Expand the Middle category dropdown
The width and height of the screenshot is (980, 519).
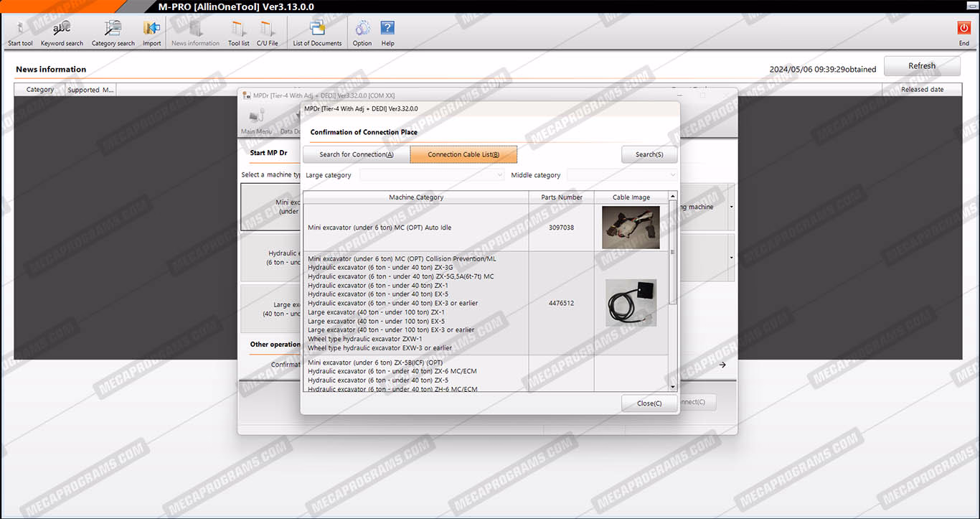click(x=622, y=175)
